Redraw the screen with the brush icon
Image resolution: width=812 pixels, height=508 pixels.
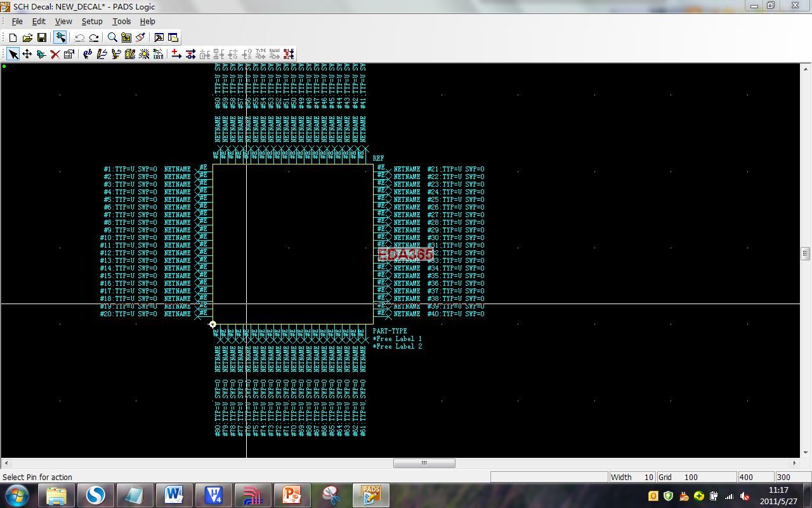140,37
